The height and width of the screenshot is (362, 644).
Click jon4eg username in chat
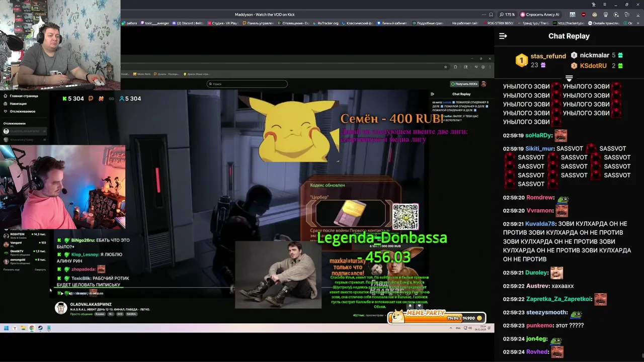pyautogui.click(x=536, y=339)
